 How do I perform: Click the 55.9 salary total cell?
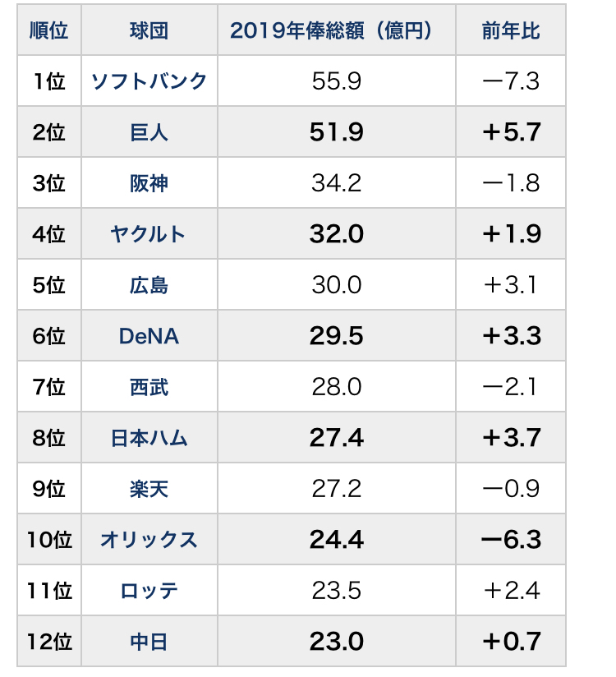click(336, 81)
